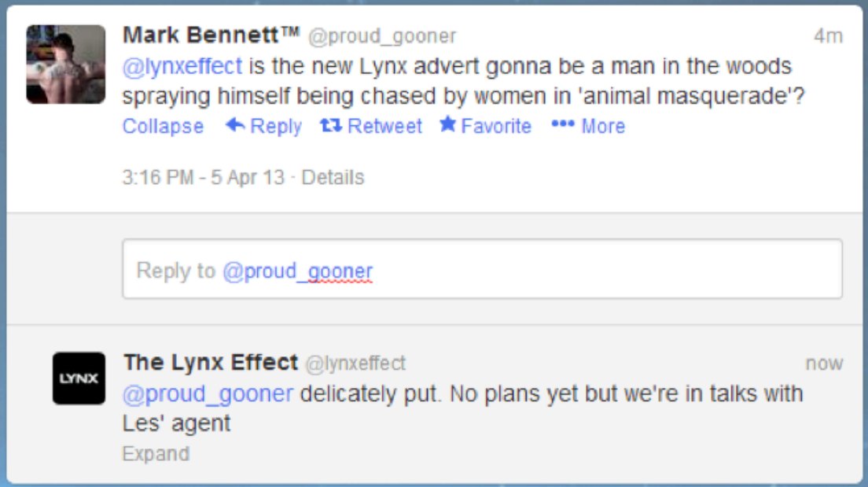Viewport: 868px width, 487px height.
Task: Click the favorite star icon
Action: (447, 124)
